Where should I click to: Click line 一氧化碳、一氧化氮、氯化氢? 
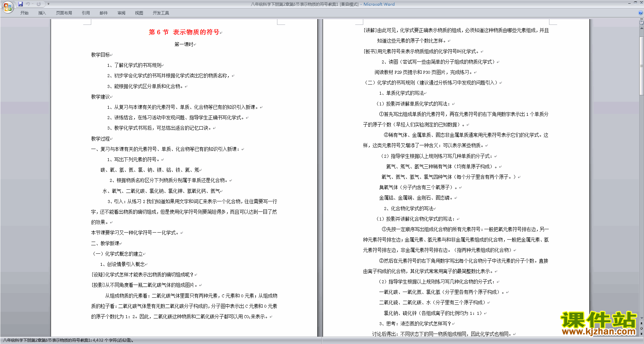point(442,292)
